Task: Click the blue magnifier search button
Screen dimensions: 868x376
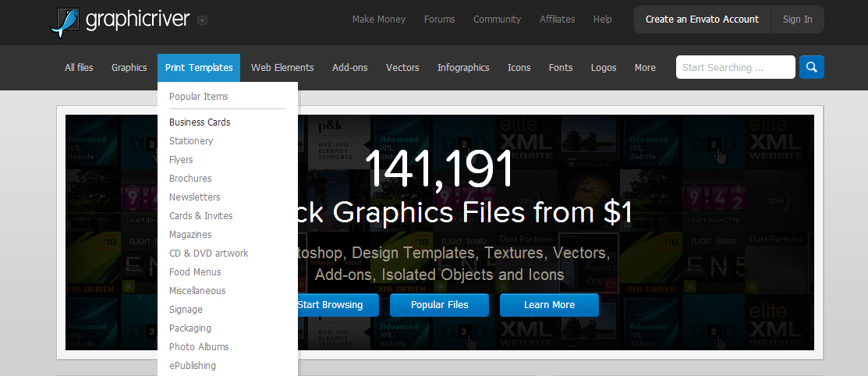Action: coord(812,67)
